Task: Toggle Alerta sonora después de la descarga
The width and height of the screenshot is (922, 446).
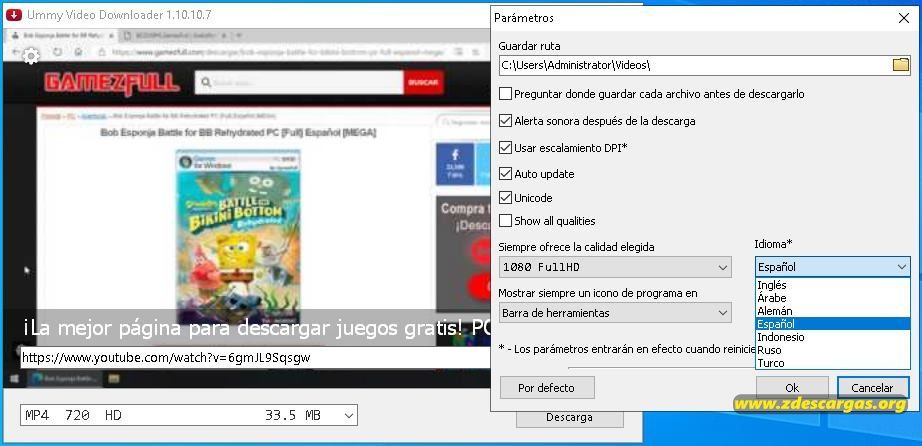Action: pos(505,121)
